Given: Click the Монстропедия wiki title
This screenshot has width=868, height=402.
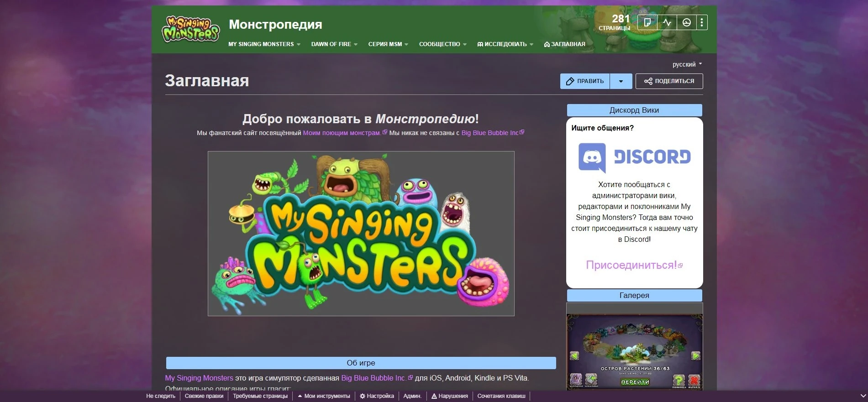Looking at the screenshot, I should 275,24.
